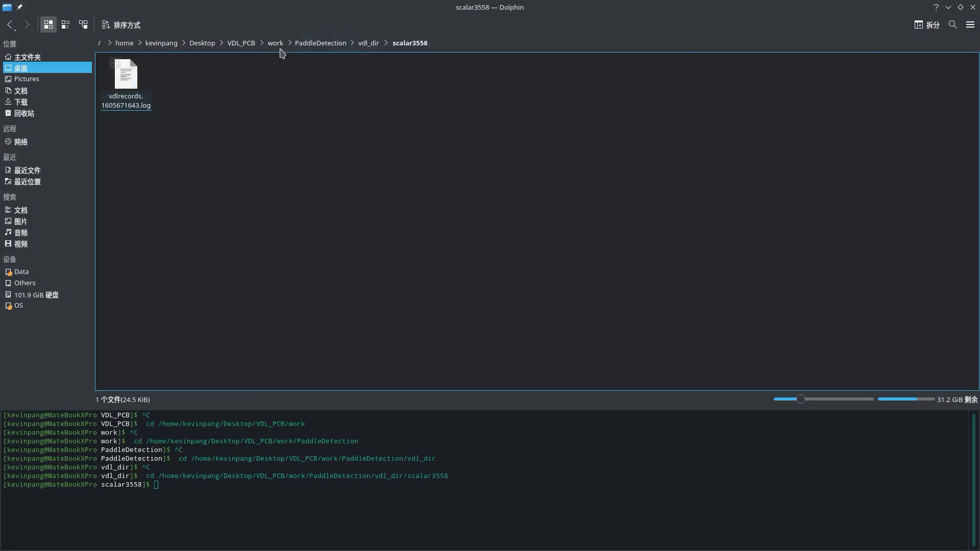Navigate to PaddleDetection breadcrumb
The width and height of the screenshot is (980, 551).
point(320,43)
